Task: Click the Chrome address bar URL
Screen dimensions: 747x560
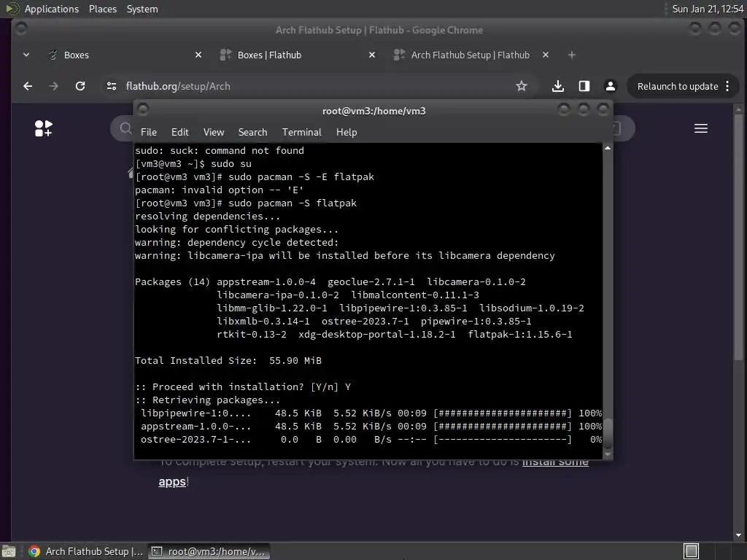Action: click(x=178, y=86)
